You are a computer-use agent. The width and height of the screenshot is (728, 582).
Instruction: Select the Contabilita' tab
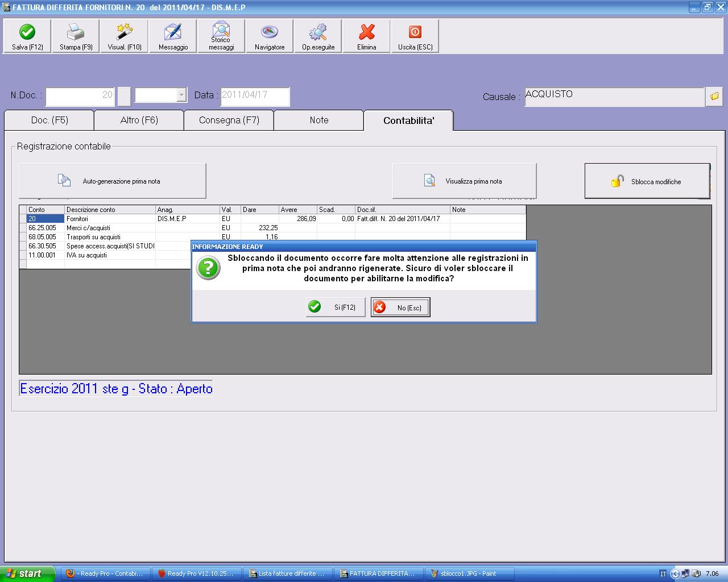pyautogui.click(x=408, y=120)
